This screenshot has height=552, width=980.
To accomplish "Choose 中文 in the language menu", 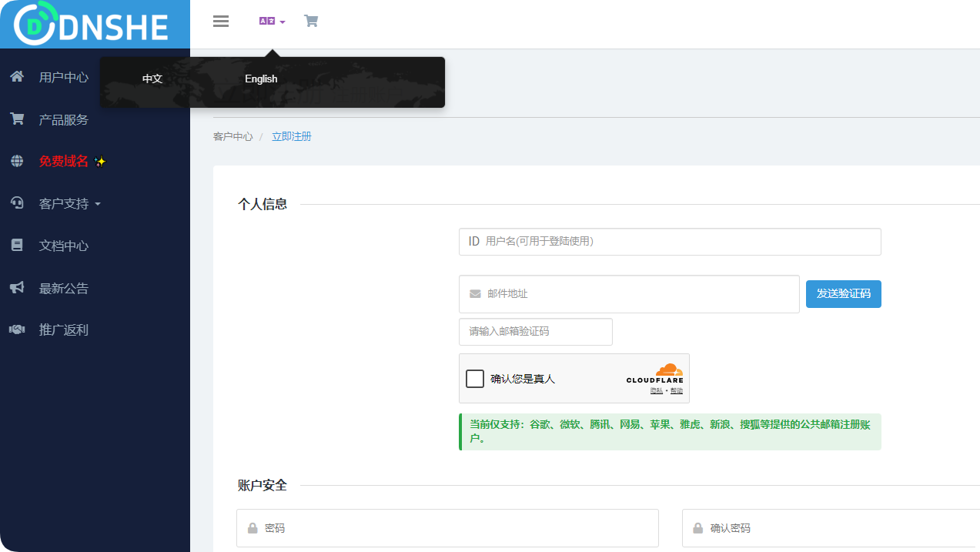I will click(x=152, y=79).
